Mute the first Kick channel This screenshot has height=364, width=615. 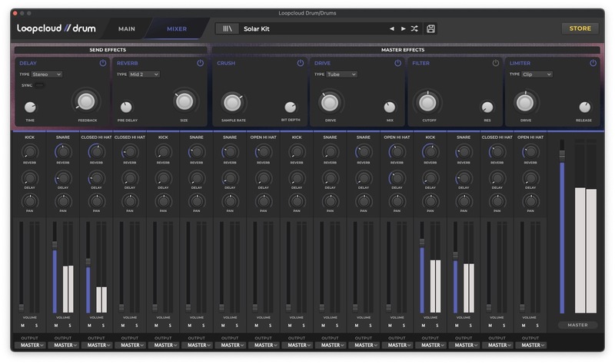[23, 326]
